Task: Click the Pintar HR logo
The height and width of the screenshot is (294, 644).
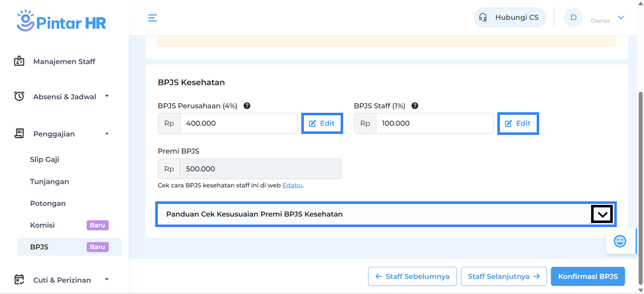Action: (x=61, y=21)
